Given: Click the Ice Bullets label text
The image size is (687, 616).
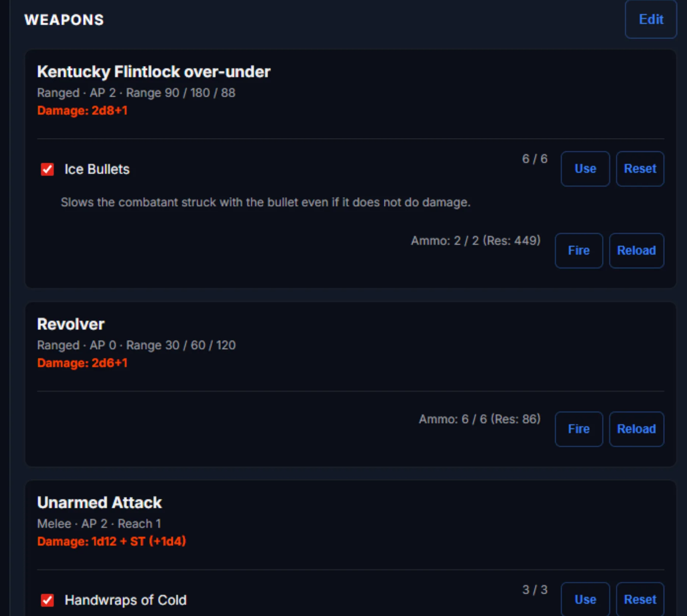Looking at the screenshot, I should click(x=97, y=169).
